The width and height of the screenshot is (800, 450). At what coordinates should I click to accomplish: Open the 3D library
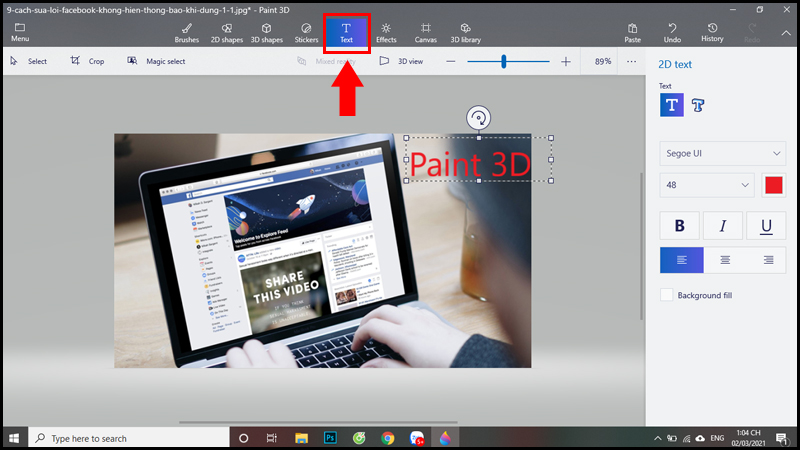(465, 33)
